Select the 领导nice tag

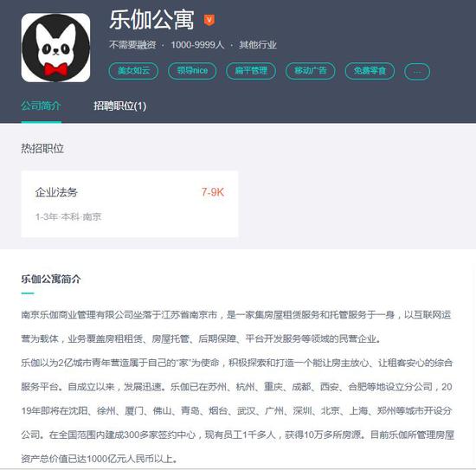192,71
